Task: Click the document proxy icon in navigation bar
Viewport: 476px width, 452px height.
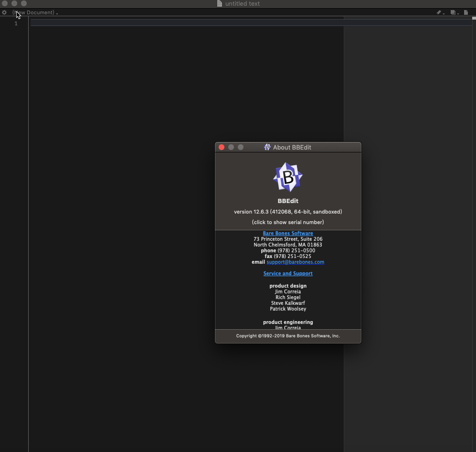Action: pos(466,12)
